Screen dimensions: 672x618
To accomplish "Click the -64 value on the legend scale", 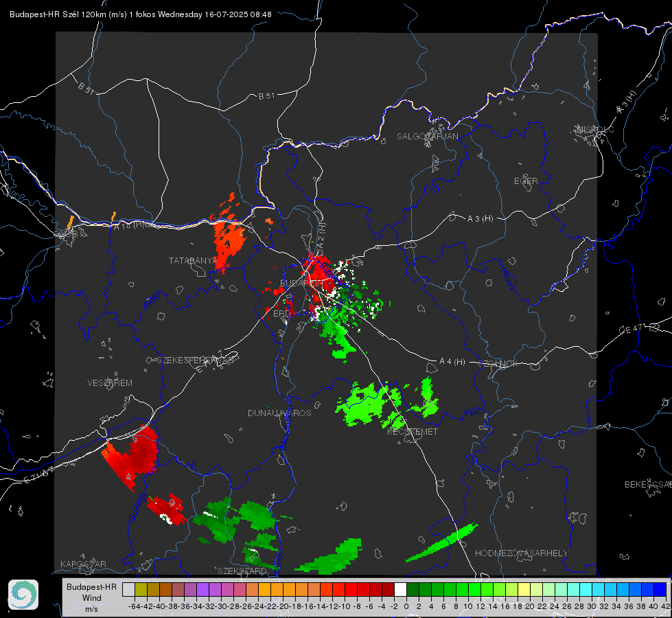I will coord(135,606).
